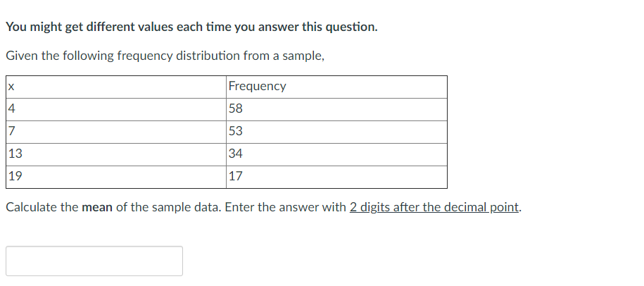Click the cell with x value 19
The height and width of the screenshot is (286, 644).
(116, 177)
